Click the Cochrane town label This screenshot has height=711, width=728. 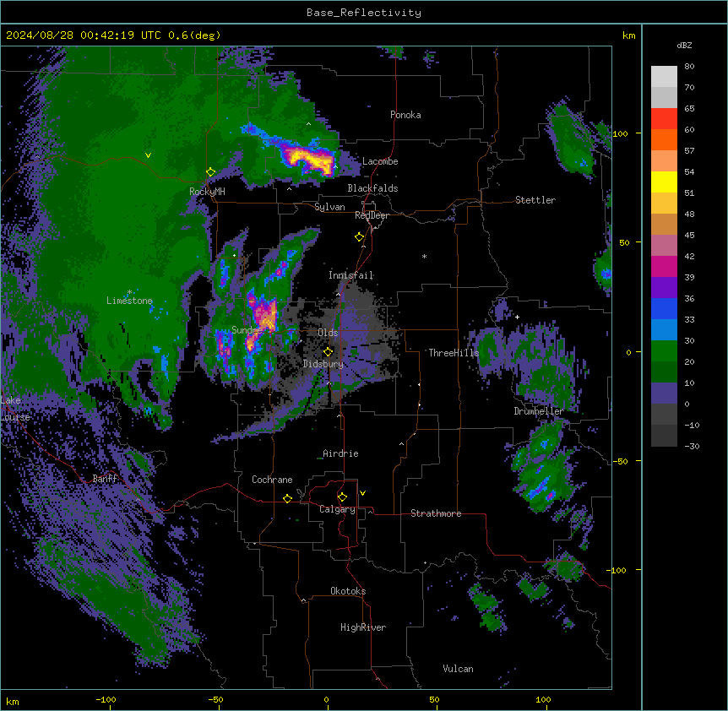coord(272,480)
